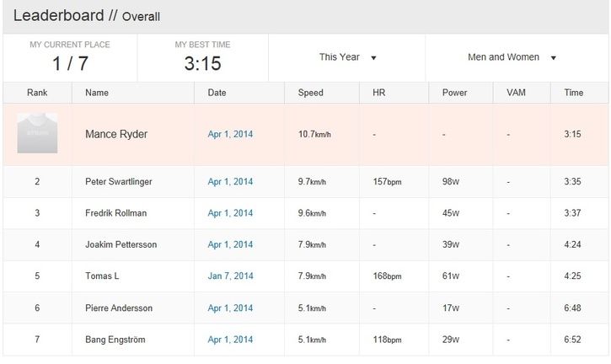Open Mance Ryder's Apr 1, 2014 date link
The width and height of the screenshot is (611, 364).
pos(230,135)
